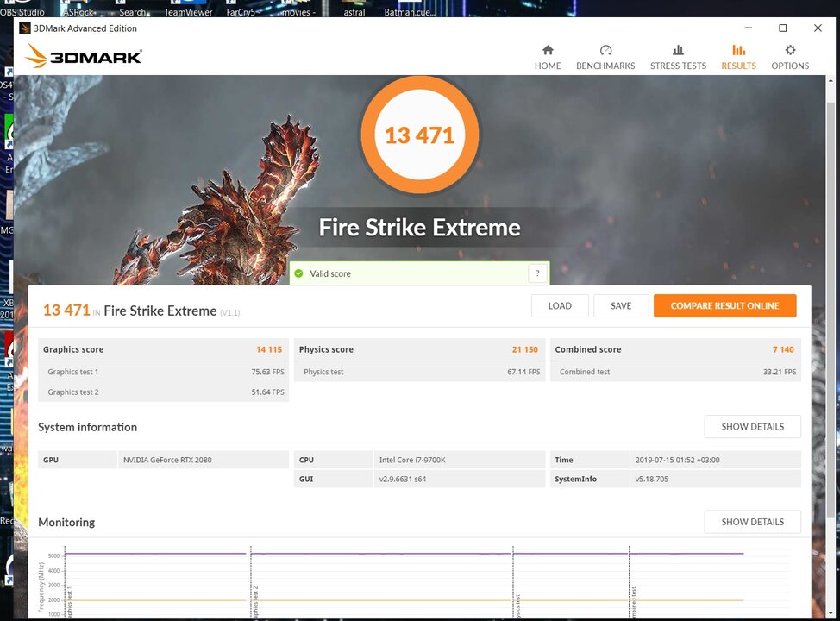This screenshot has height=621, width=840.
Task: Open the Home tab house icon
Action: pyautogui.click(x=548, y=50)
